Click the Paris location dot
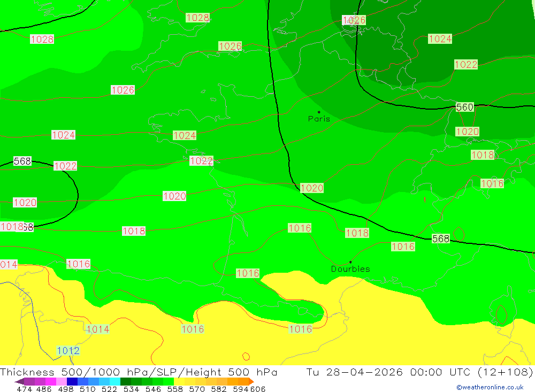 (x=319, y=112)
